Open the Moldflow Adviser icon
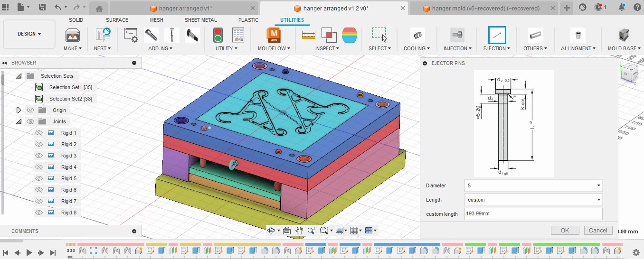 [274, 35]
